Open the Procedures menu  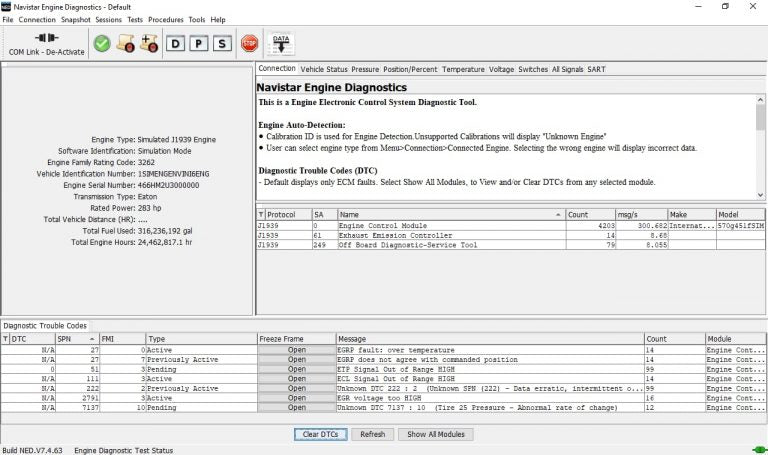click(x=166, y=19)
